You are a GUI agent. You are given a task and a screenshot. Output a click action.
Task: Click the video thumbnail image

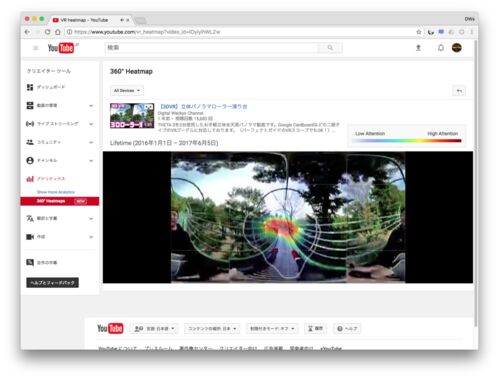(132, 116)
